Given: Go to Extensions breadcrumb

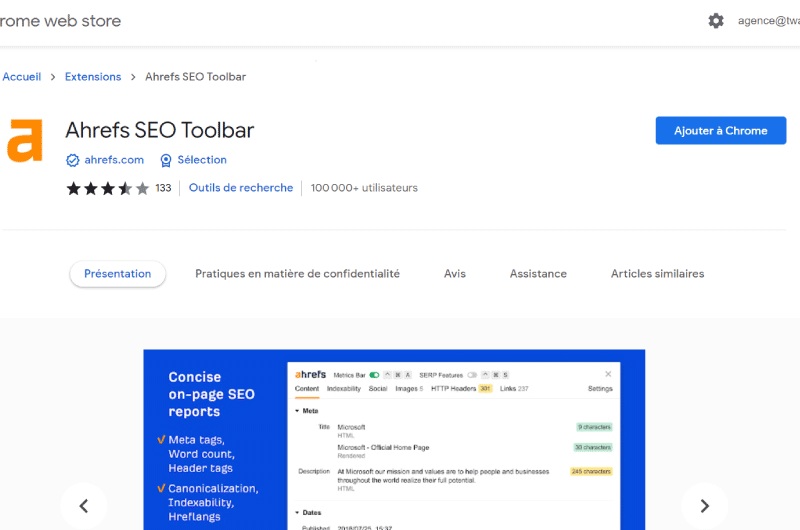Looking at the screenshot, I should (93, 77).
